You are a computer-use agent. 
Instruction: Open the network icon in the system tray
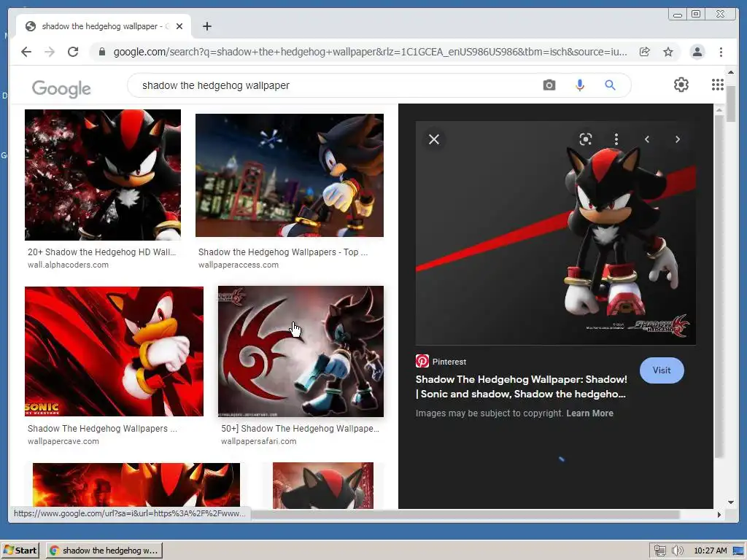click(659, 551)
